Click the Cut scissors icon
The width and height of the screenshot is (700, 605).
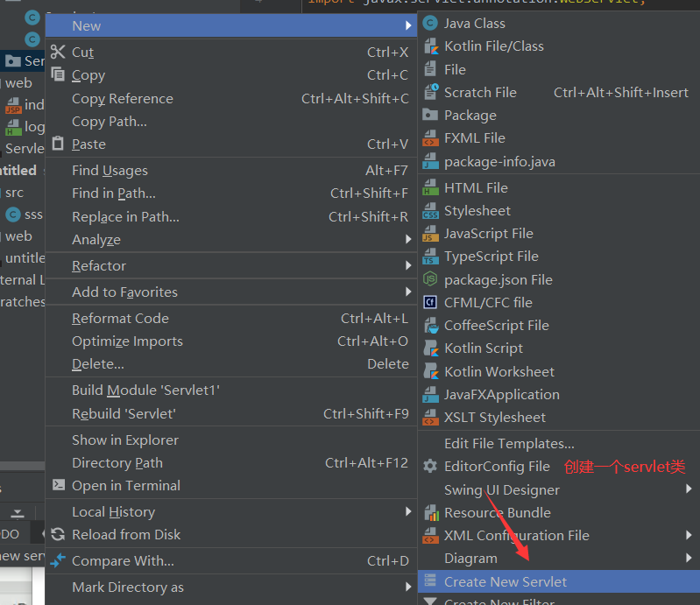tap(59, 53)
